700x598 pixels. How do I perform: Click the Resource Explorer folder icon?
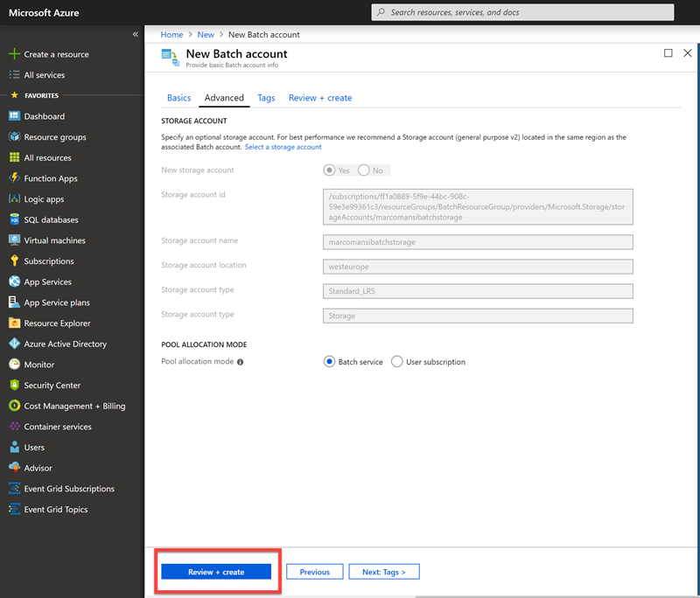pos(14,323)
